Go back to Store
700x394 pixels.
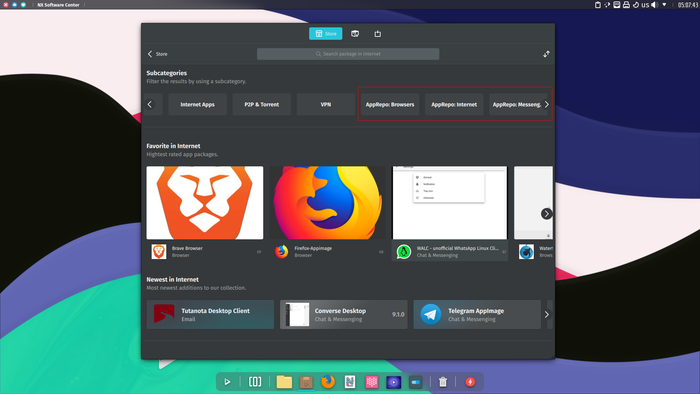(157, 54)
